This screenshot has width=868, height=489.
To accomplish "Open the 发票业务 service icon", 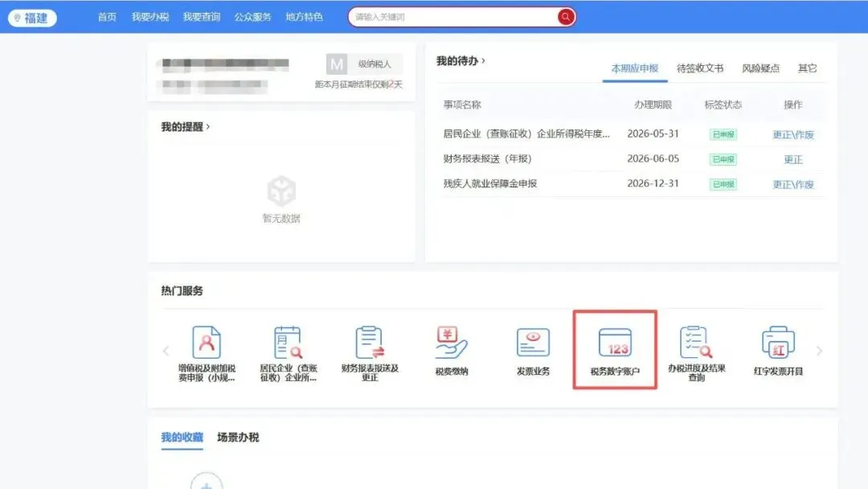I will pyautogui.click(x=533, y=351).
